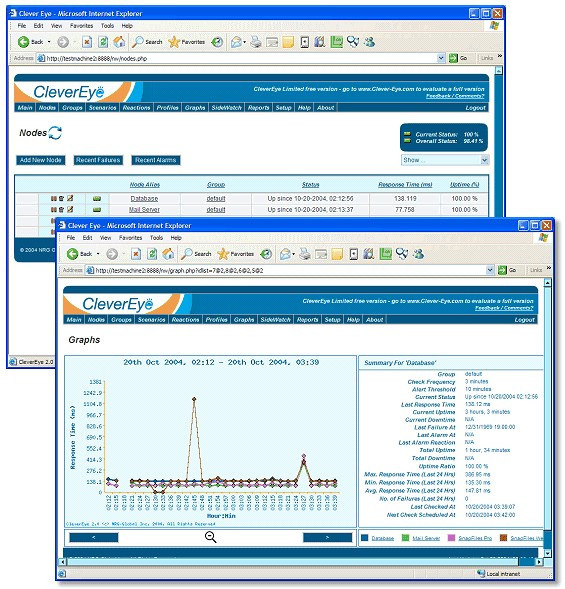Screen dimensions: 565x589
Task: Click Mail icon in rear Nodes window toolbar
Action: click(236, 42)
